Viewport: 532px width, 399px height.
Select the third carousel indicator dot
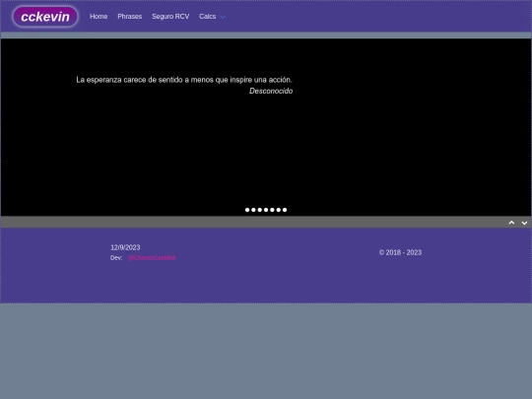[x=260, y=210]
